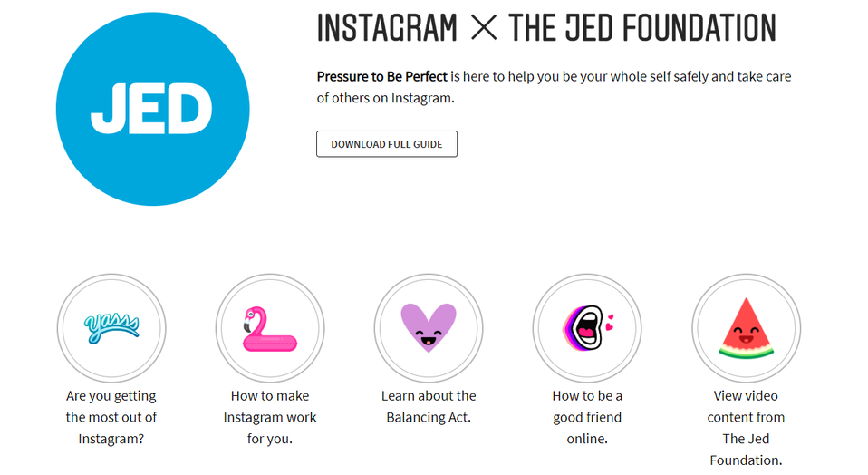The image size is (868, 475).
Task: Click 'THE JED FOUNDATION' in the title
Action: click(642, 28)
